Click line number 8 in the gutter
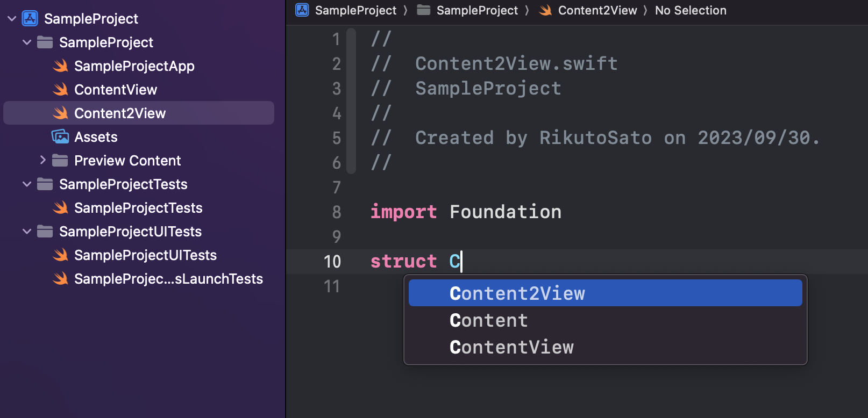This screenshot has height=418, width=868. point(337,212)
